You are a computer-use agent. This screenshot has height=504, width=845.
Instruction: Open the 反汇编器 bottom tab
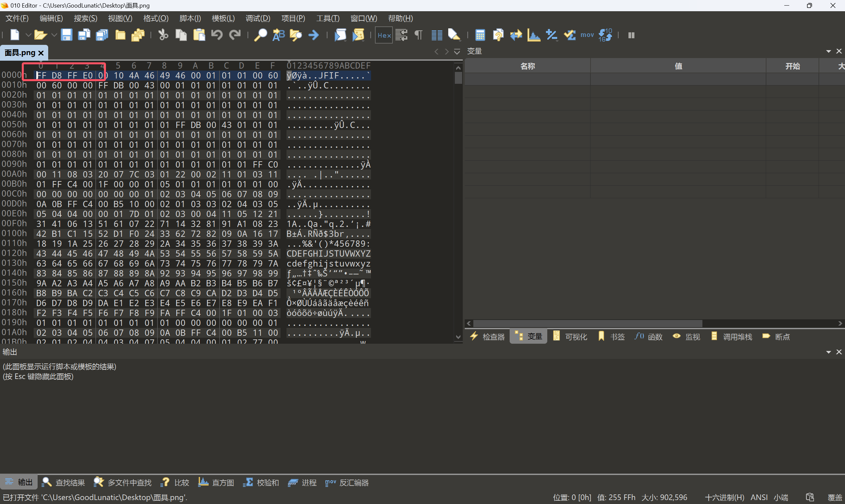tap(347, 482)
